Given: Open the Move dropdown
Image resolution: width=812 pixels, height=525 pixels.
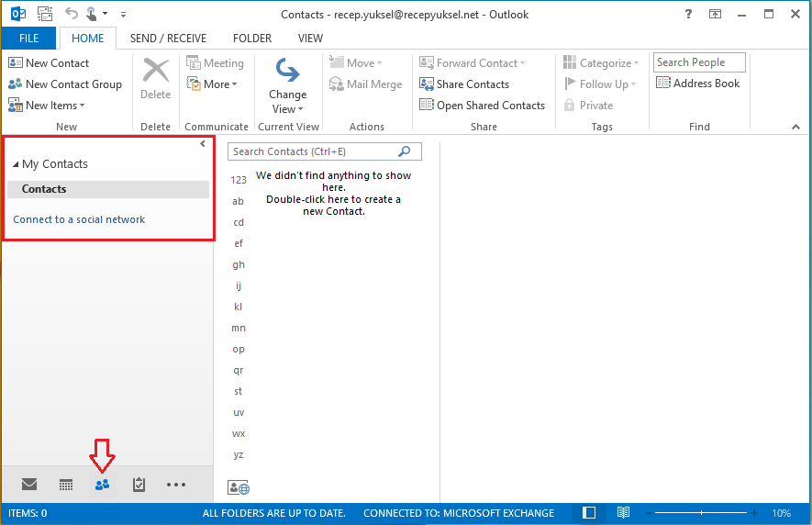Looking at the screenshot, I should click(356, 63).
